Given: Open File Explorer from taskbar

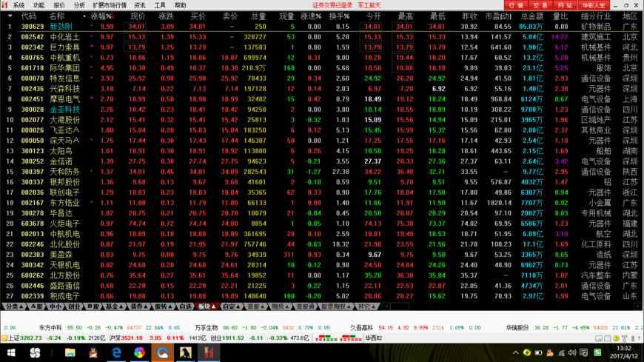Looking at the screenshot, I should [70, 352].
